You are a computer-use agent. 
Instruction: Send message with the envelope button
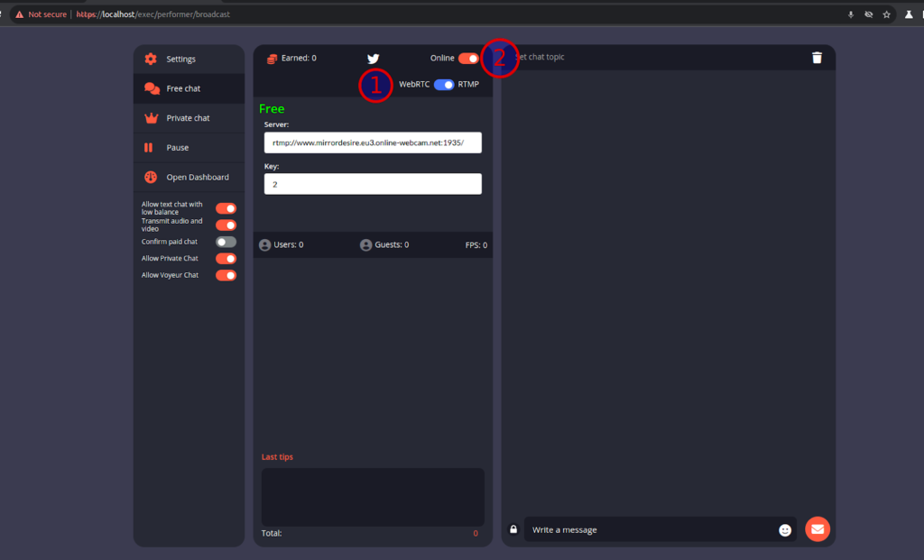[818, 528]
